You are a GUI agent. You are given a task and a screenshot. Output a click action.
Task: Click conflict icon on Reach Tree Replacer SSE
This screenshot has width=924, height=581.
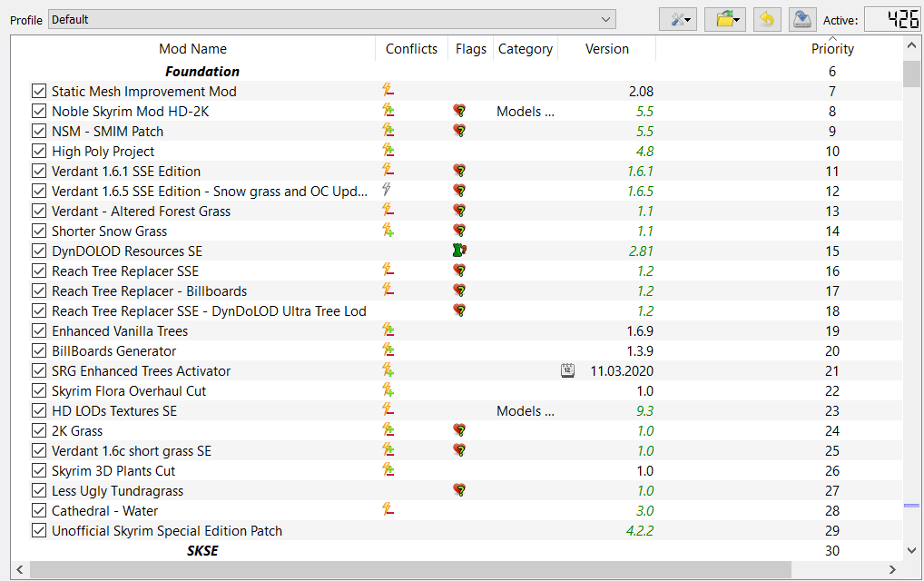[x=388, y=270]
